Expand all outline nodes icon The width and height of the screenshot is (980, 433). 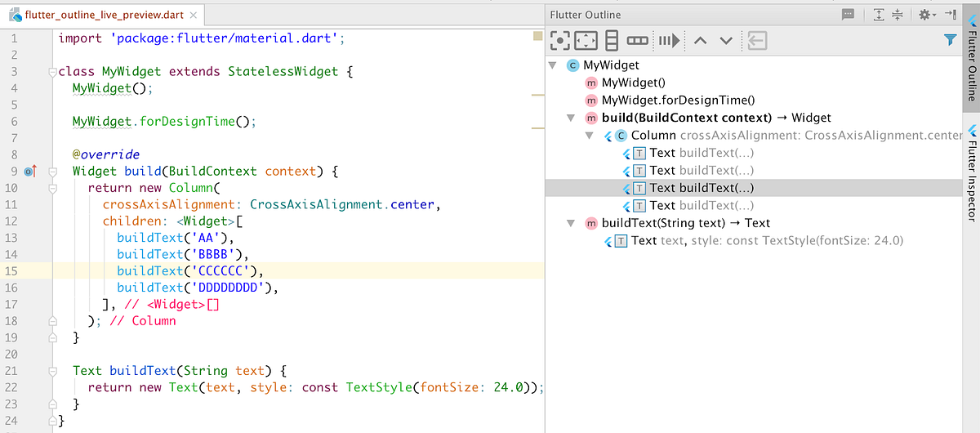[x=879, y=15]
